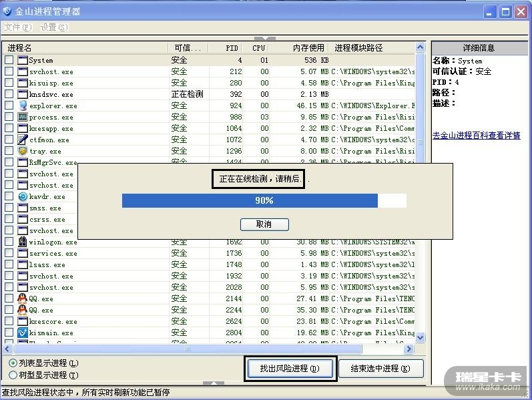532x400 pixels.
Task: Open 去金山进程百科查看详情 link
Action: 477,136
